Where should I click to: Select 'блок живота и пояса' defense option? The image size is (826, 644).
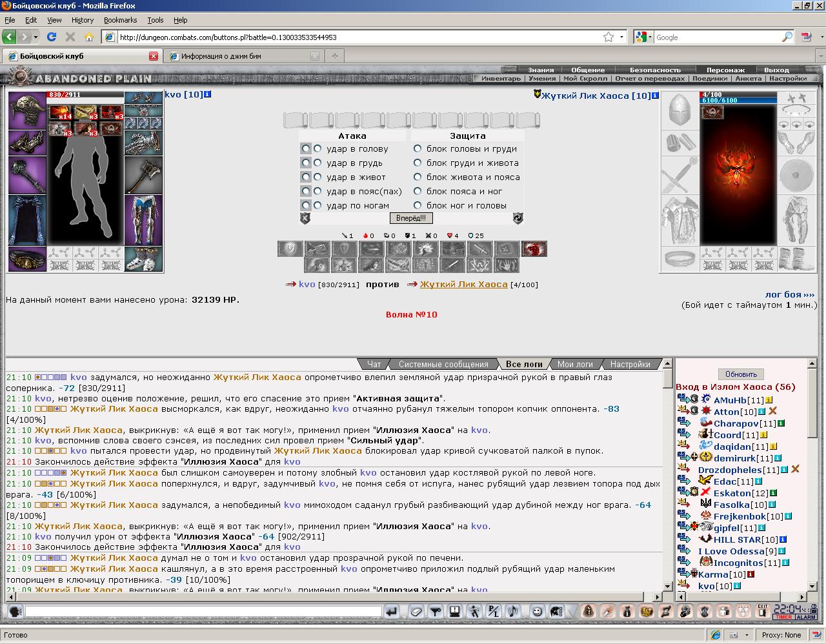tap(418, 177)
